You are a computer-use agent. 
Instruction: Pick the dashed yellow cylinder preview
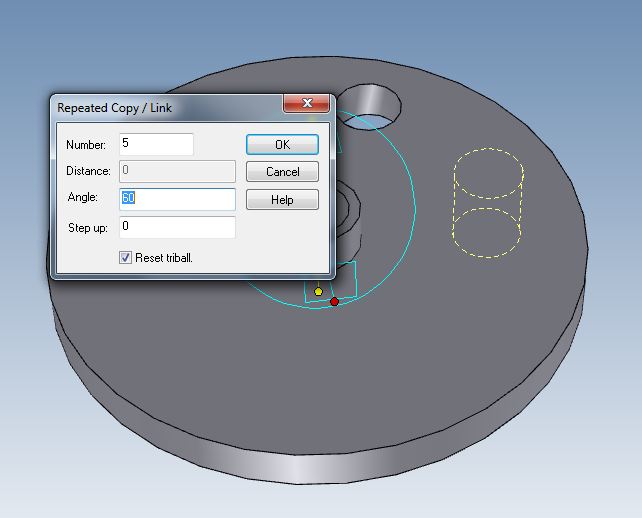coord(488,200)
